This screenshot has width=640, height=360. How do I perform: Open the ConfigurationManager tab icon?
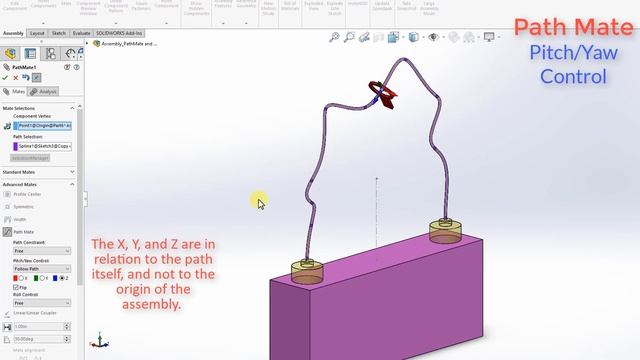[51, 53]
